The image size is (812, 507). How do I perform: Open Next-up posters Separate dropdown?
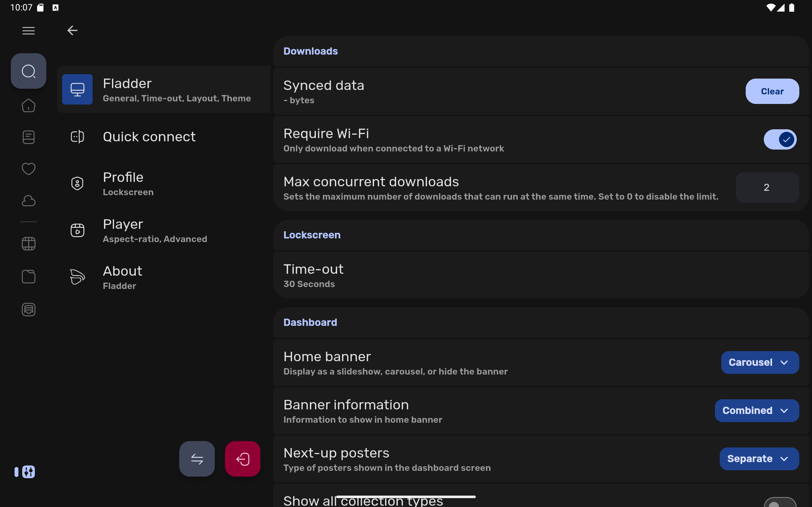(x=759, y=459)
